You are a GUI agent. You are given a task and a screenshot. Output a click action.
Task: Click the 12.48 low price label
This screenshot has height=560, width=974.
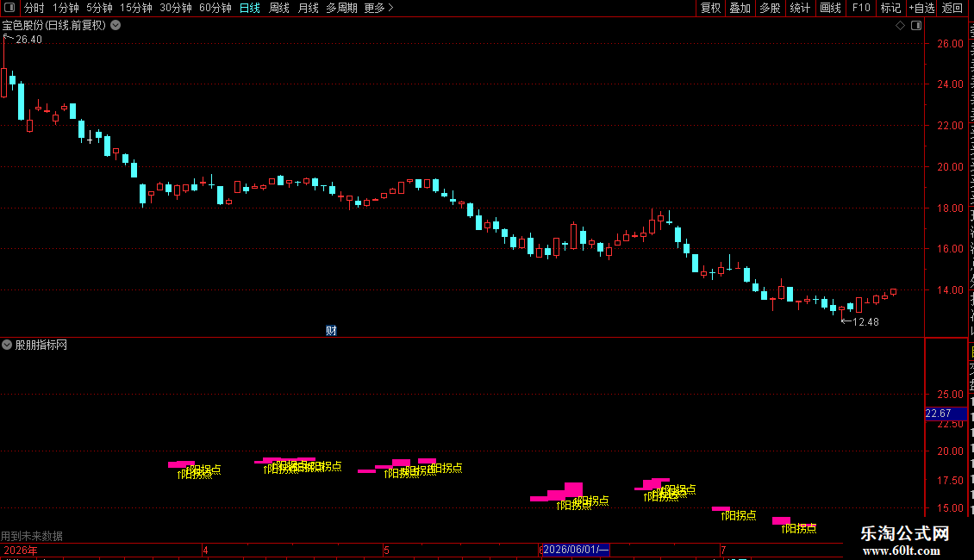[x=865, y=321]
